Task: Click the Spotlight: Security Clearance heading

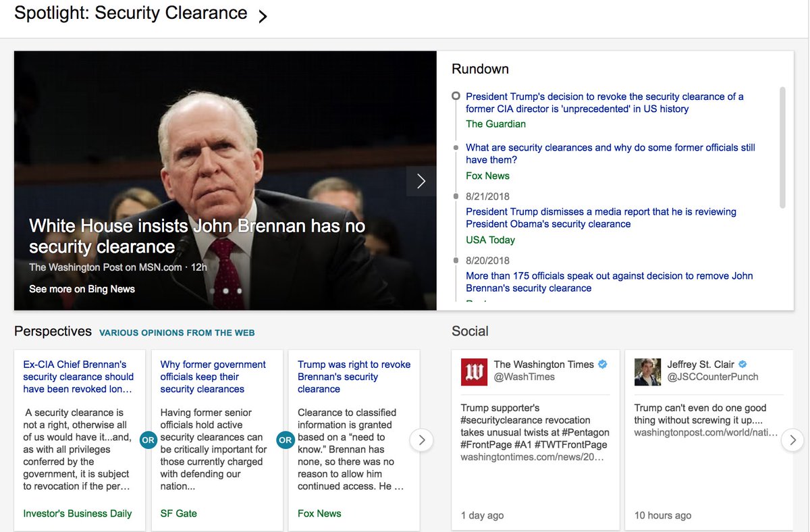Action: [x=131, y=13]
